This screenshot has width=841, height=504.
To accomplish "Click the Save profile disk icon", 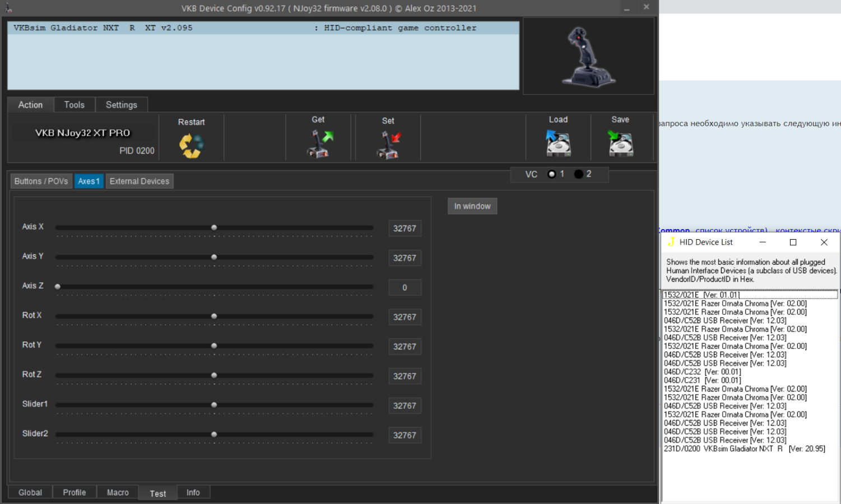I will tap(620, 143).
